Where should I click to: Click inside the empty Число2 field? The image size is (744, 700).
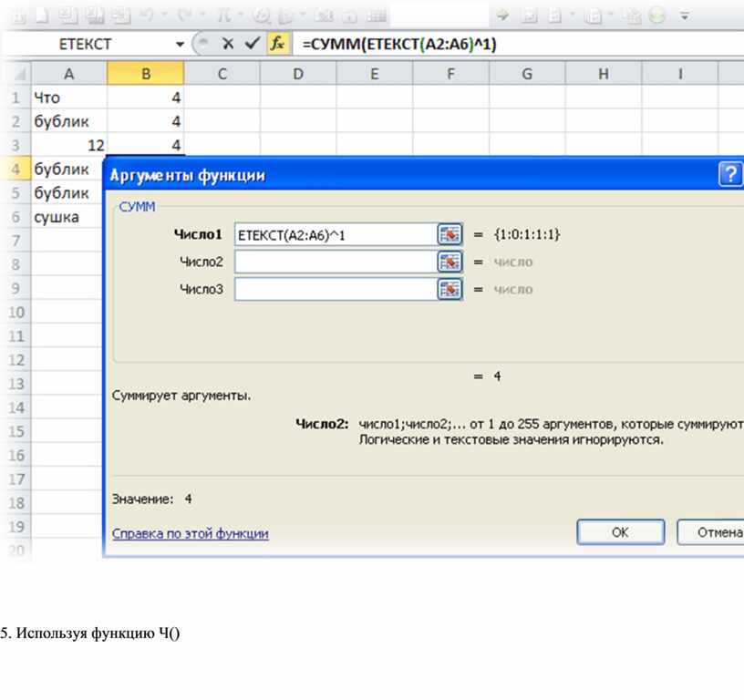335,262
